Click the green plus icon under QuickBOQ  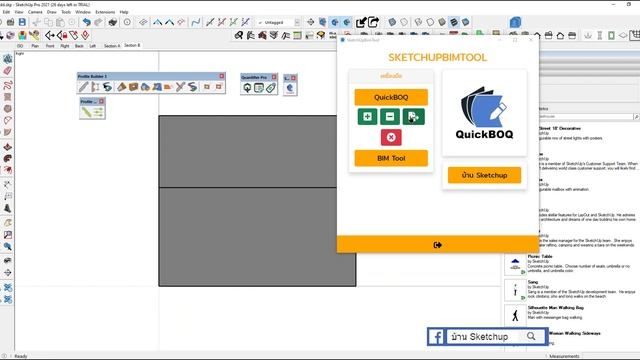point(367,117)
